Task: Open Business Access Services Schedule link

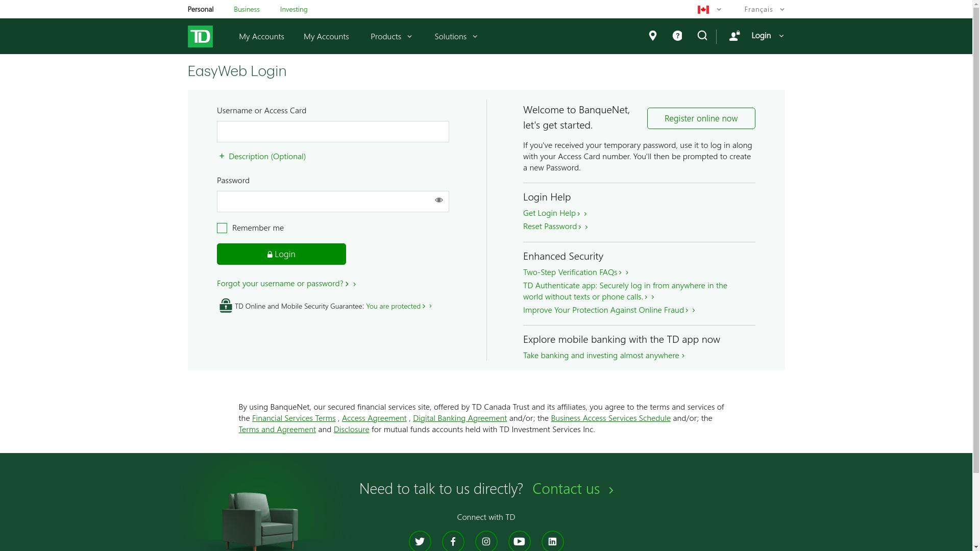Action: (610, 418)
